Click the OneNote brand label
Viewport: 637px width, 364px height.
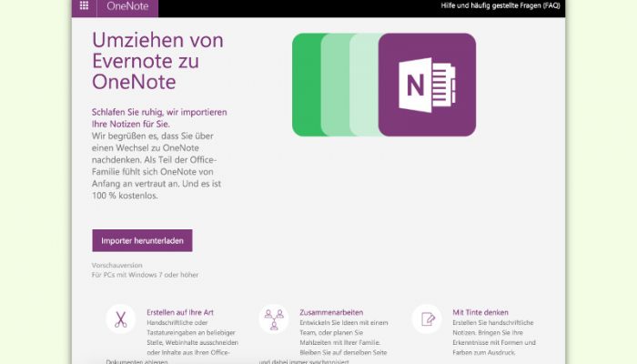click(x=127, y=6)
